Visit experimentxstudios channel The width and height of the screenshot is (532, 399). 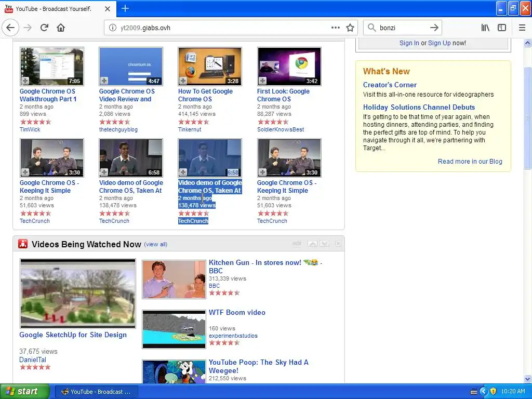[233, 336]
